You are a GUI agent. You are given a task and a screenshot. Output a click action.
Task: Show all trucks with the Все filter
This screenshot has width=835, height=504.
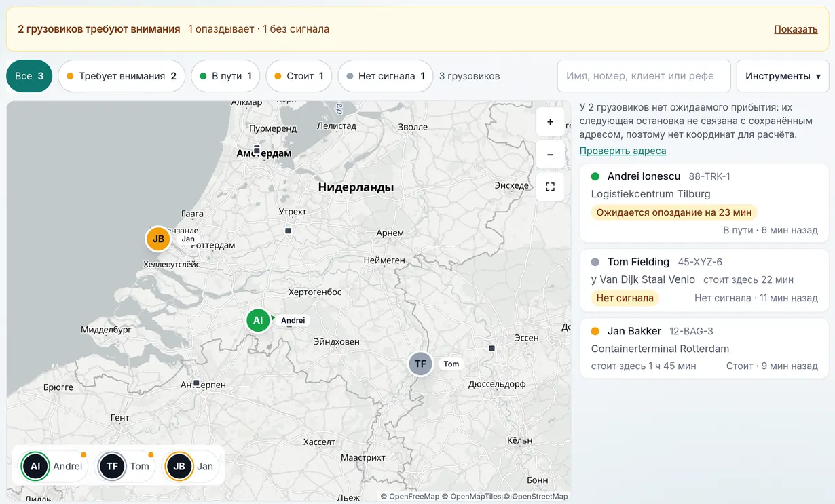point(29,76)
